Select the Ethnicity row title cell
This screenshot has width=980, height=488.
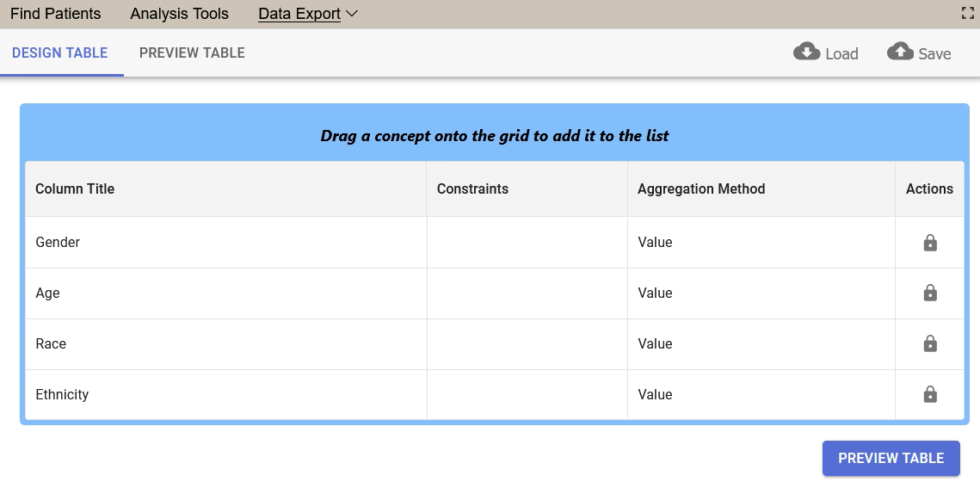[x=62, y=395]
